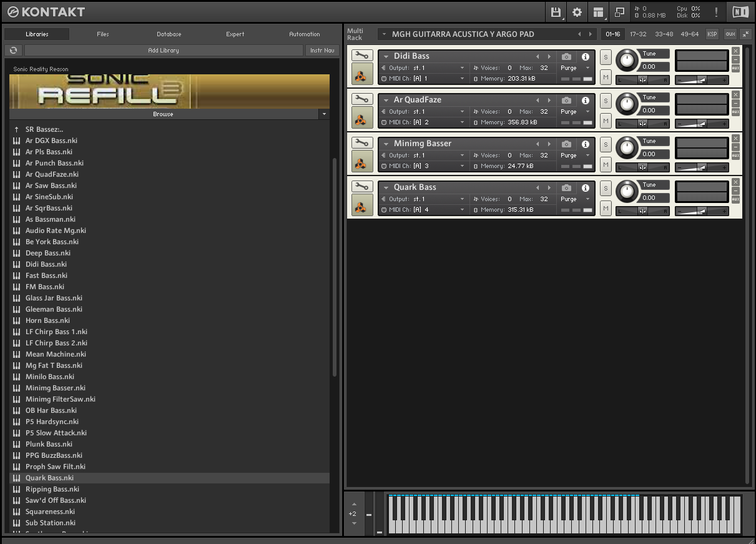Open Quark Bass Output dropdown
Viewport: 756px width, 544px height.
coord(424,199)
